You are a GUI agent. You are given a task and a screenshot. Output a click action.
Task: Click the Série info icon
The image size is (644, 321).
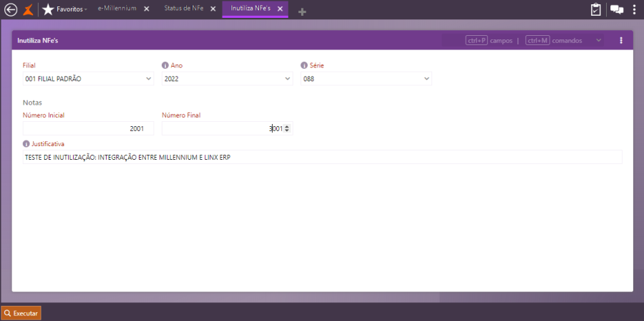304,65
